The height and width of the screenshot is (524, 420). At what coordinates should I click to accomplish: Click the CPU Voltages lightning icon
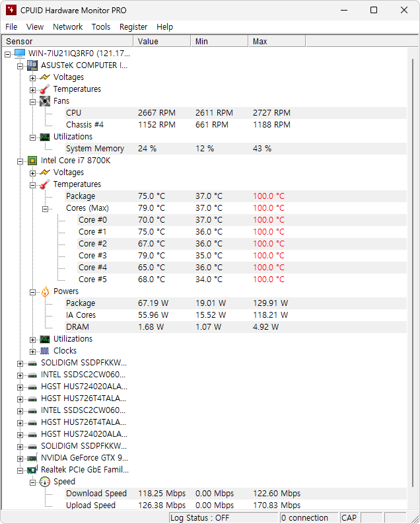[x=45, y=172]
